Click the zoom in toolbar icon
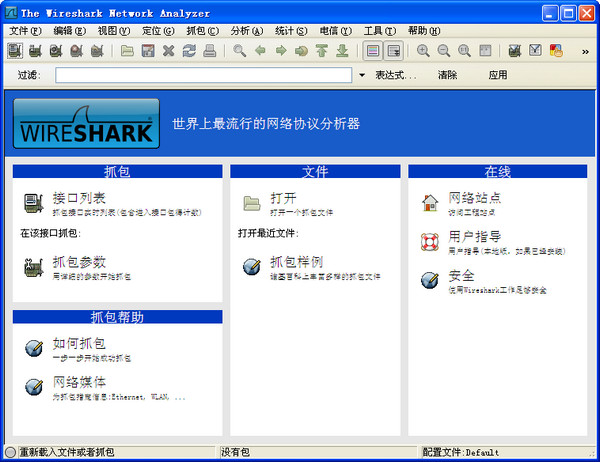This screenshot has height=462, width=600. coord(423,51)
